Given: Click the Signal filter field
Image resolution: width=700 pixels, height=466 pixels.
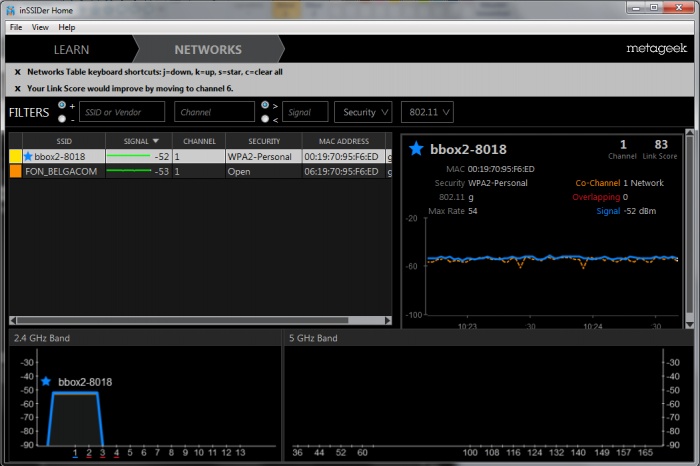Looking at the screenshot, I should (305, 112).
